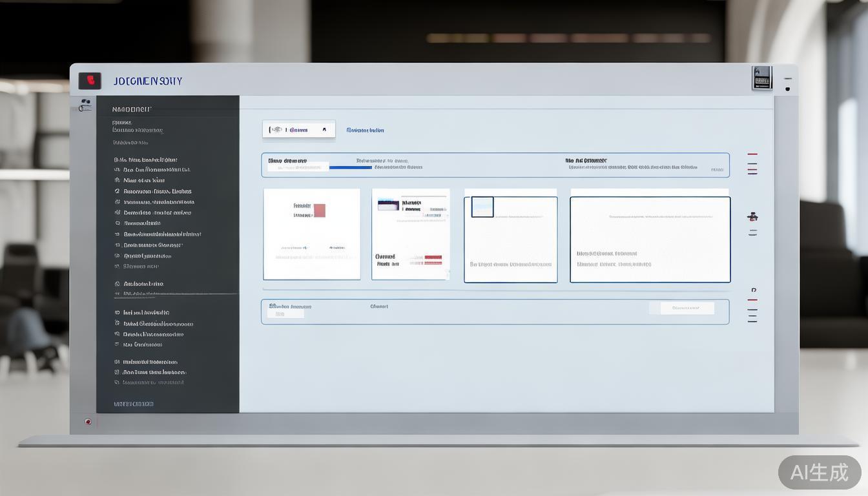Click the sidebar toggle icon left of dark panel
The width and height of the screenshot is (868, 496).
tap(84, 105)
